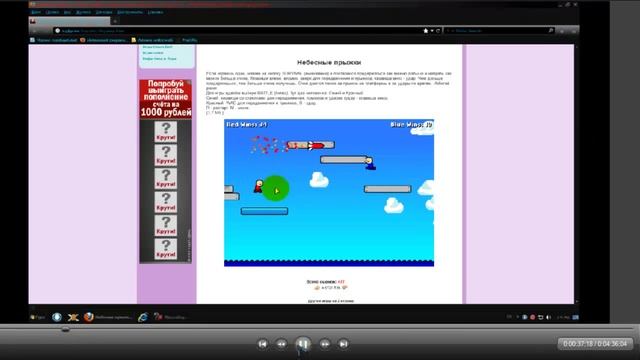Click the red rocket on the game platform
This screenshot has width=640, height=360.
tap(316, 145)
